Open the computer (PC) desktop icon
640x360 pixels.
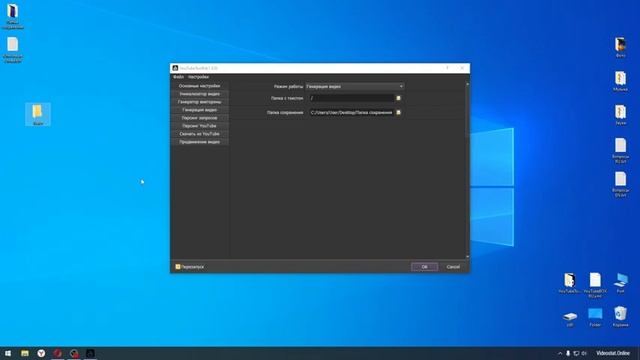[x=620, y=283]
